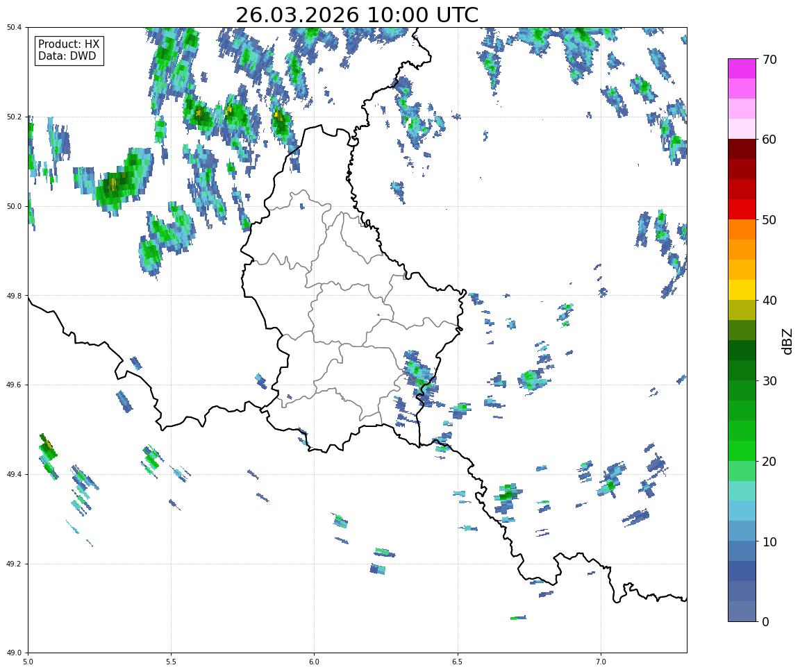Click the colorbar tick label 60

(769, 140)
